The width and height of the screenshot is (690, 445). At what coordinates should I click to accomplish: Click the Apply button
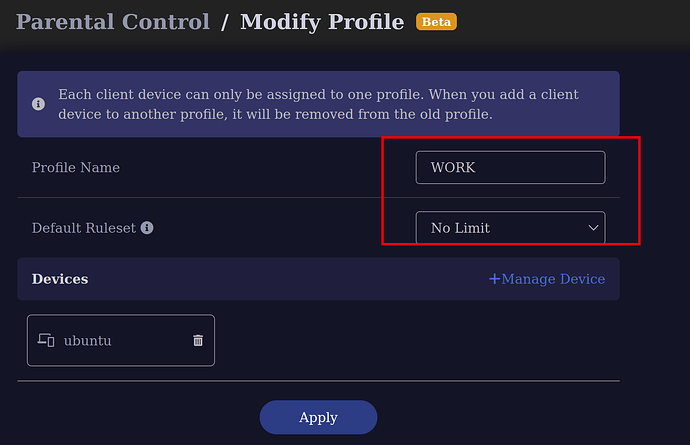tap(318, 417)
